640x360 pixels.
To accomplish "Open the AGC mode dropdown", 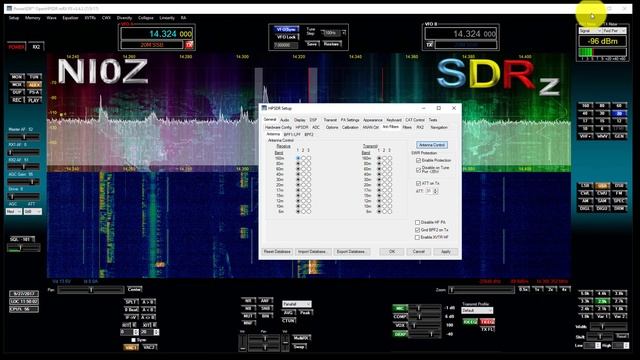I will coord(13,211).
